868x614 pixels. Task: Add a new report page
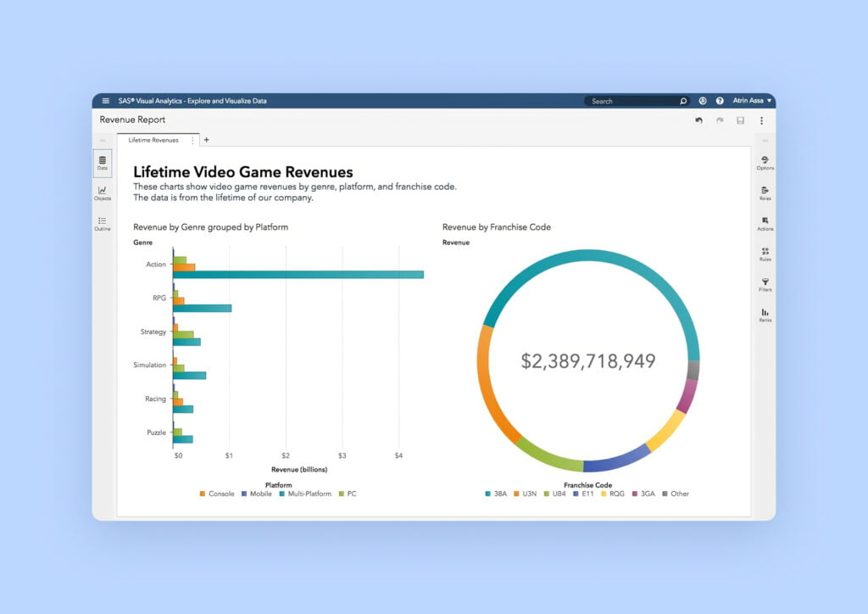click(206, 139)
